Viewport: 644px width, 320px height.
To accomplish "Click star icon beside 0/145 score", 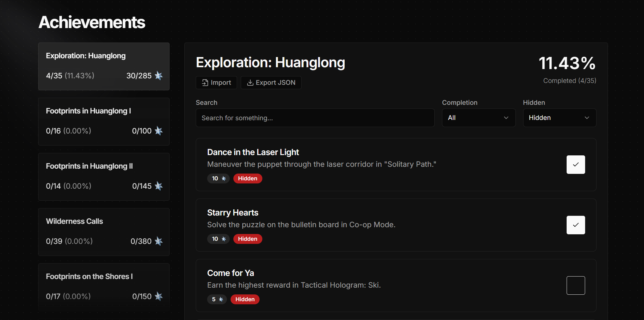I will pyautogui.click(x=159, y=186).
